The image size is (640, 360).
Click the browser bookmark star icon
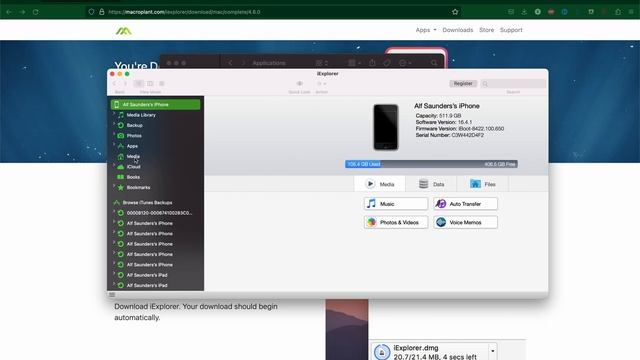click(x=455, y=12)
